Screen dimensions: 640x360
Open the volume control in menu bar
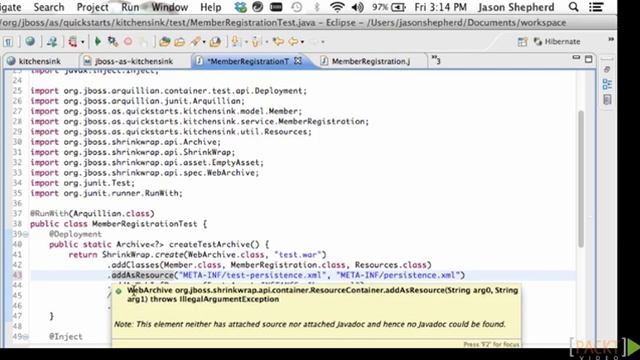358,7
